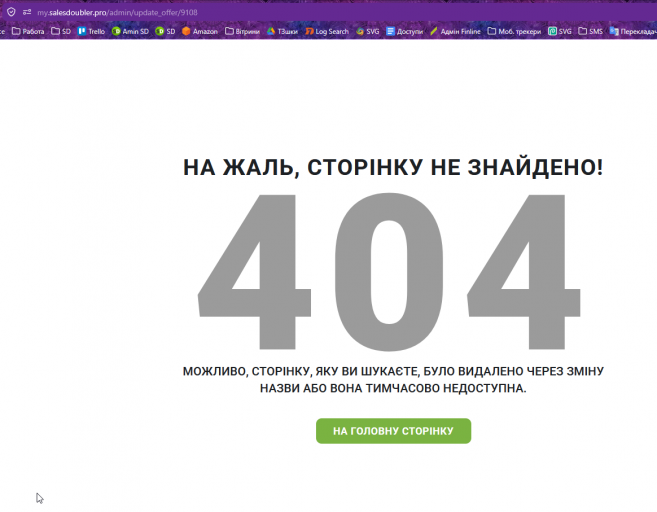This screenshot has width=657, height=512.
Task: Open the Log Search bookmark
Action: coord(327,31)
